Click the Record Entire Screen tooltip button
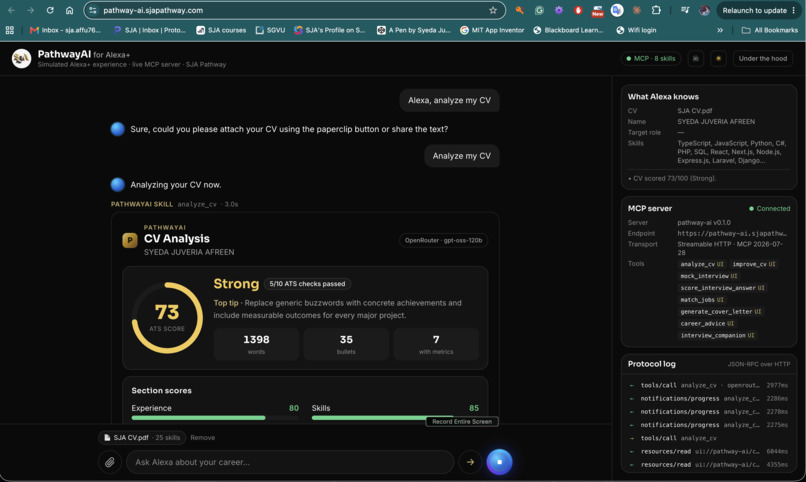This screenshot has width=806, height=482. [462, 421]
